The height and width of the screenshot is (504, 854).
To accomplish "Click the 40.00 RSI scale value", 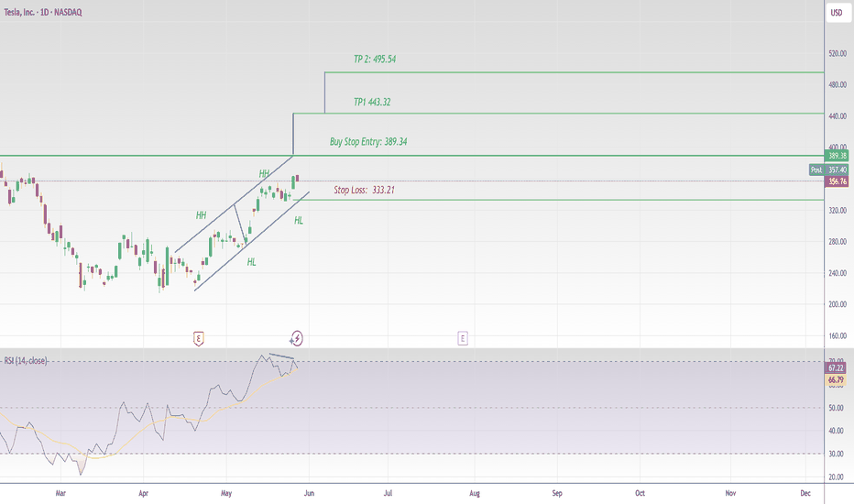I will coord(836,431).
